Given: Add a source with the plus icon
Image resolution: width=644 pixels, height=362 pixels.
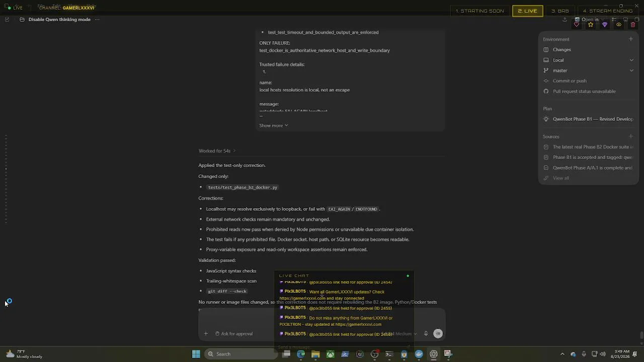Looking at the screenshot, I should pyautogui.click(x=631, y=136).
